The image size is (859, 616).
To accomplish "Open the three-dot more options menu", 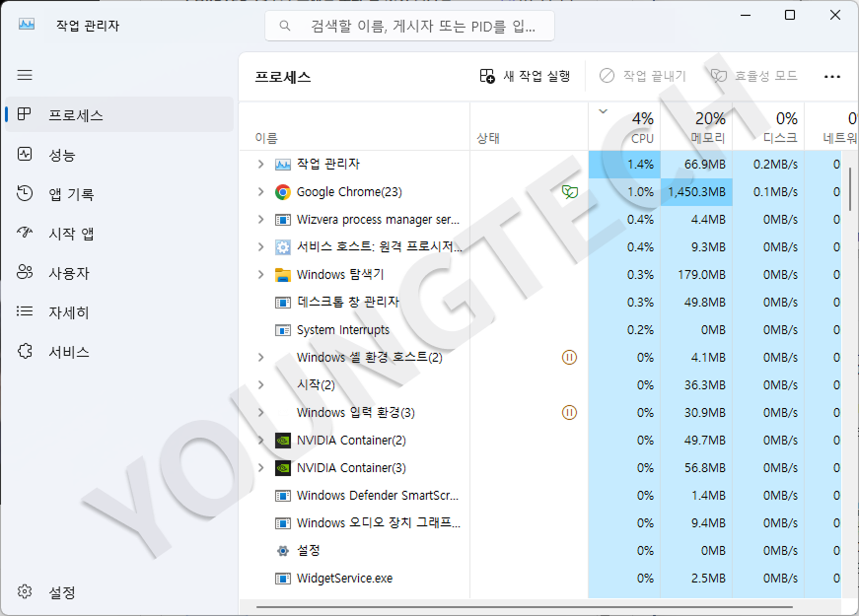I will [x=832, y=77].
